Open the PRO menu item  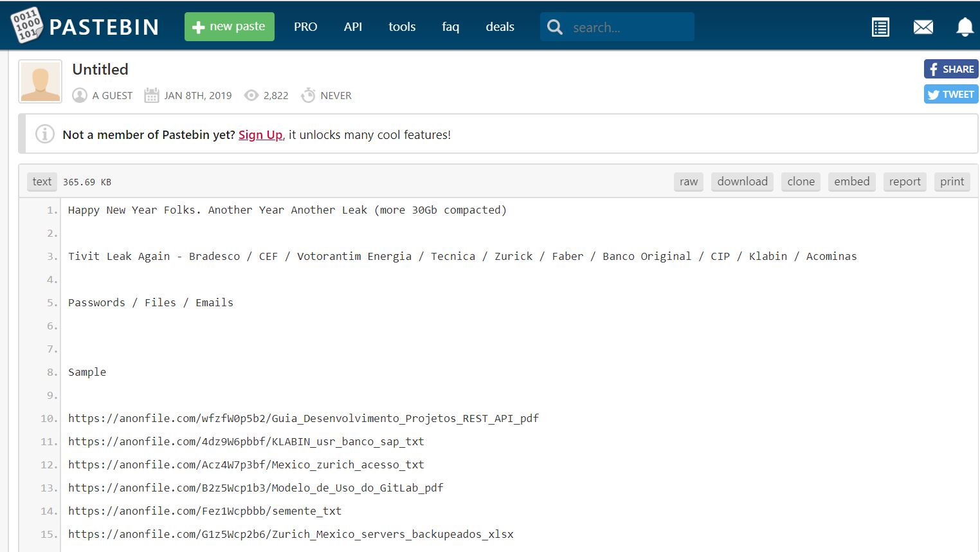click(305, 27)
